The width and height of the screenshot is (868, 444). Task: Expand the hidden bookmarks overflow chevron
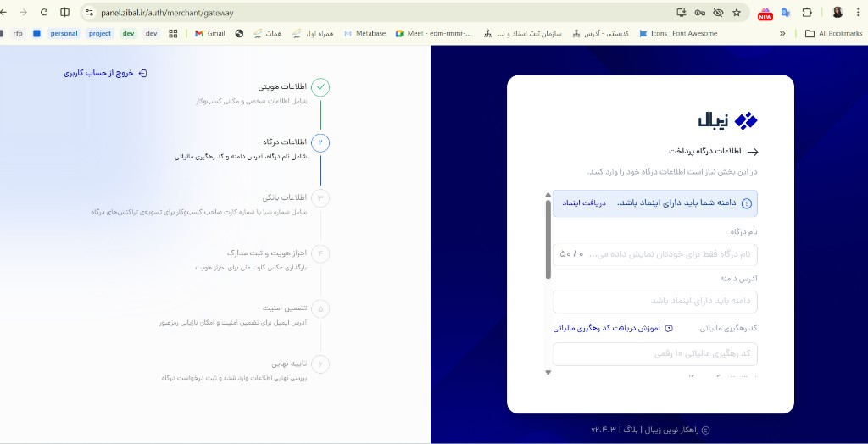click(x=782, y=33)
